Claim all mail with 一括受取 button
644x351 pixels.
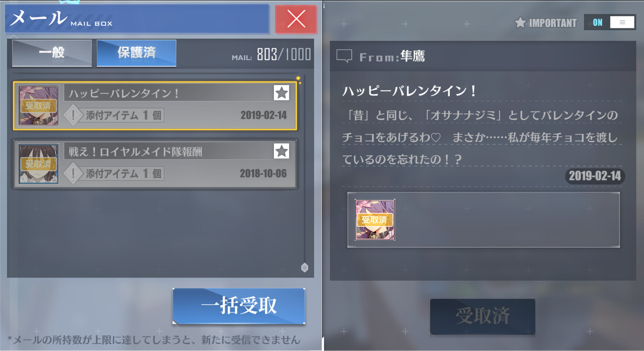(239, 306)
